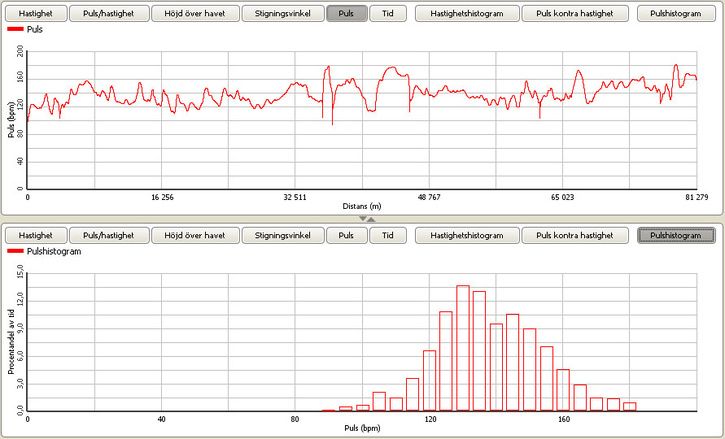This screenshot has height=439, width=725.
Task: Click distance value 16 256 on axis
Action: click(161, 198)
